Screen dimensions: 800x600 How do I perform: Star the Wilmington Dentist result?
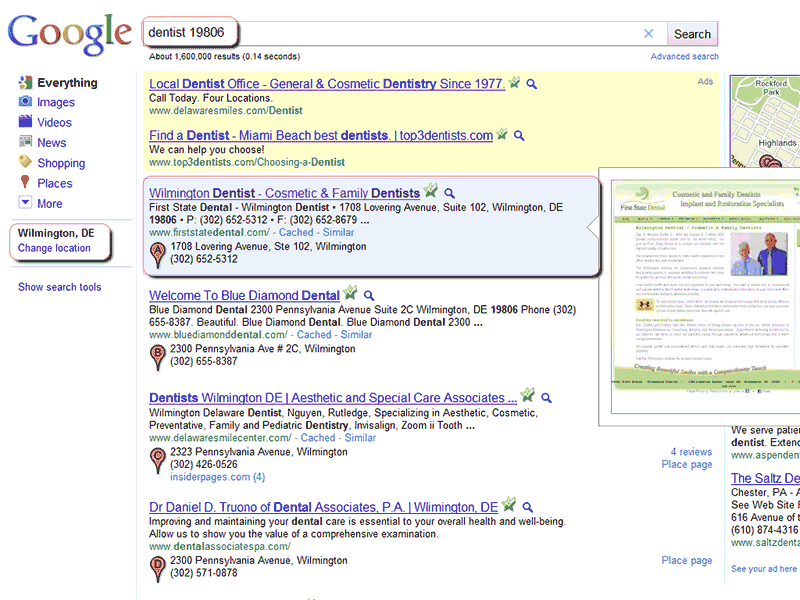(x=431, y=190)
